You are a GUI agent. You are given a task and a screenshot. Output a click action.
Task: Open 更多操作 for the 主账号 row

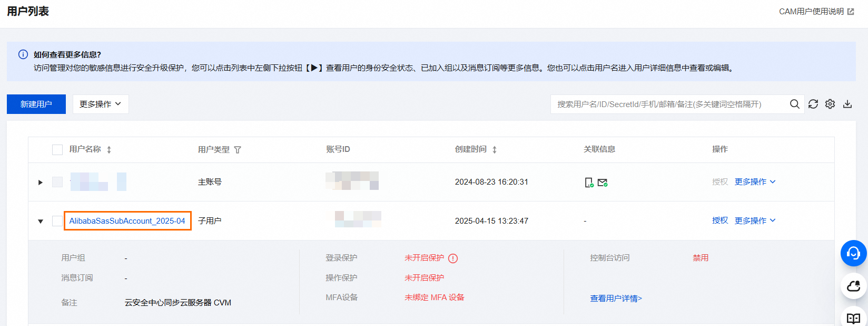[755, 181]
